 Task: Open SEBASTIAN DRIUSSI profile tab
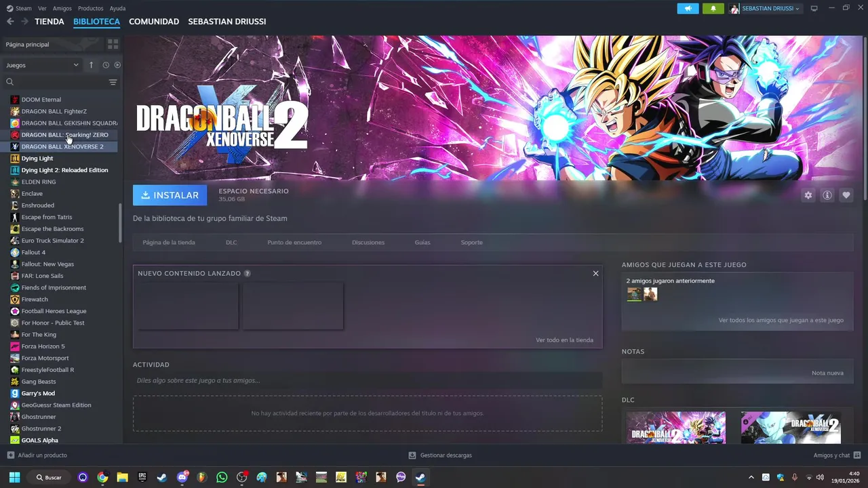point(227,22)
